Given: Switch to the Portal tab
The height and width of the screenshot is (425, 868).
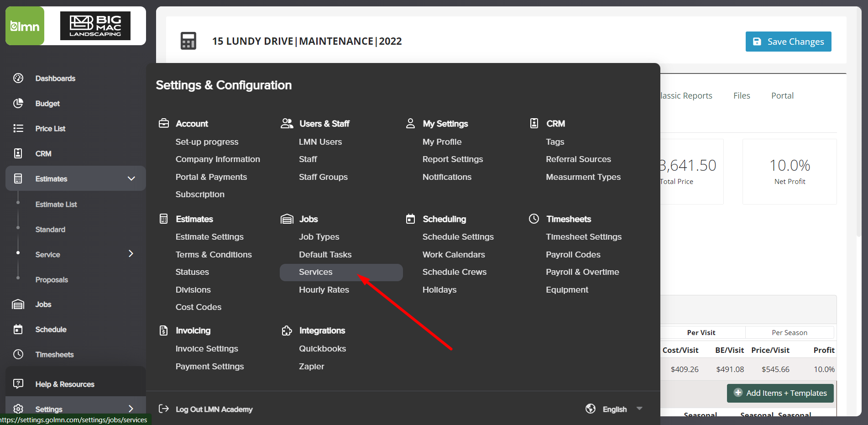Looking at the screenshot, I should point(782,95).
